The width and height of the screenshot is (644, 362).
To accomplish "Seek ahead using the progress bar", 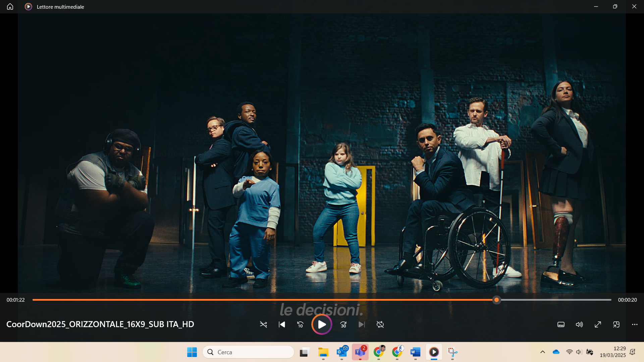I will coord(553,300).
